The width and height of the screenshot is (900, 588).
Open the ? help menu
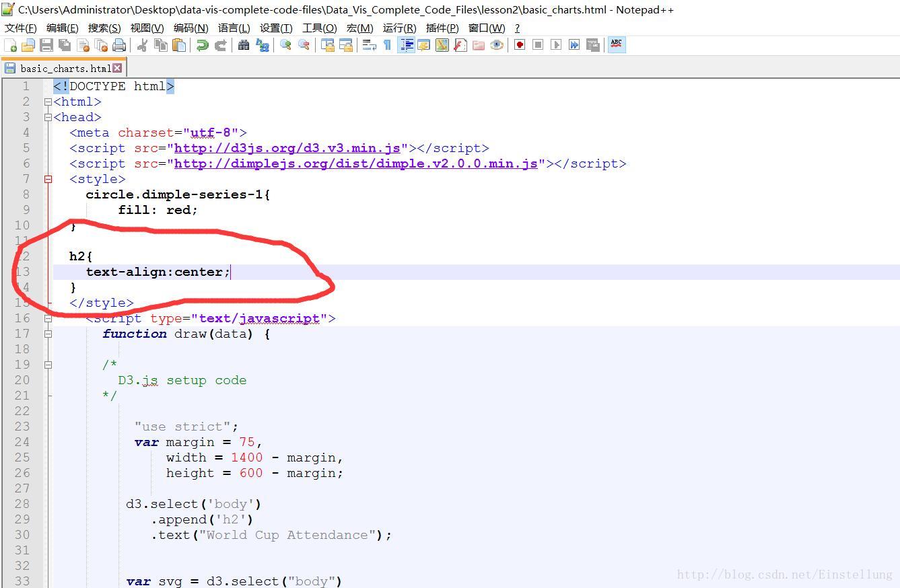[517, 28]
